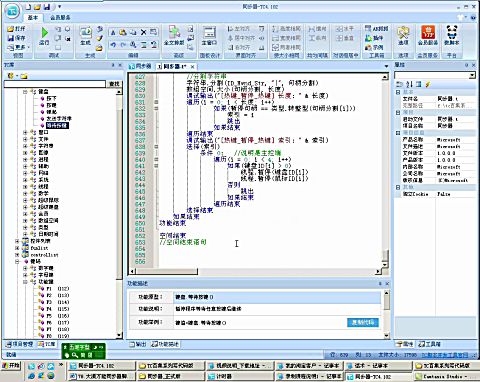Click the 生成 build icon in the ribbon
480x382 pixels.
click(86, 32)
